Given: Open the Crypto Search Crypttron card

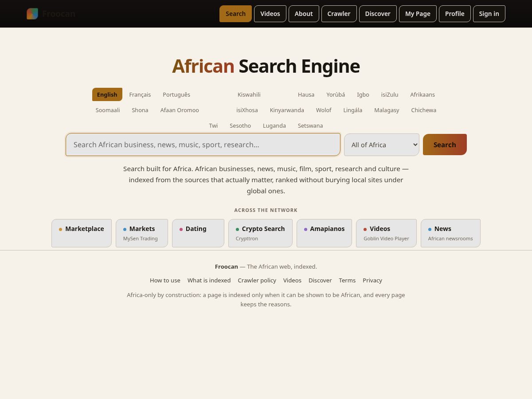Looking at the screenshot, I should (x=260, y=233).
